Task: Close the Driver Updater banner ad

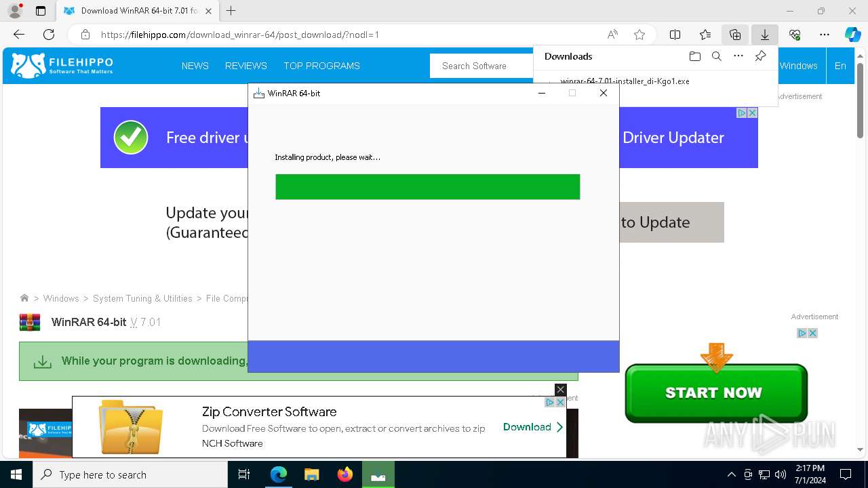Action: coord(752,113)
